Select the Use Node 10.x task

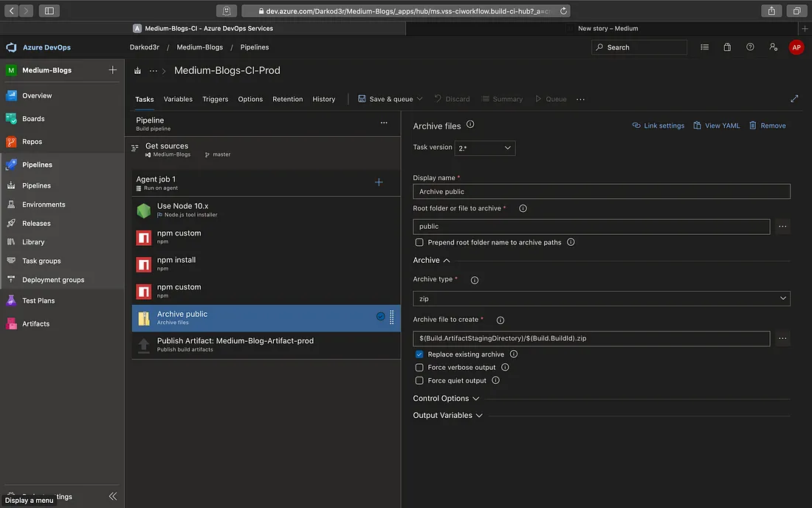pos(266,210)
